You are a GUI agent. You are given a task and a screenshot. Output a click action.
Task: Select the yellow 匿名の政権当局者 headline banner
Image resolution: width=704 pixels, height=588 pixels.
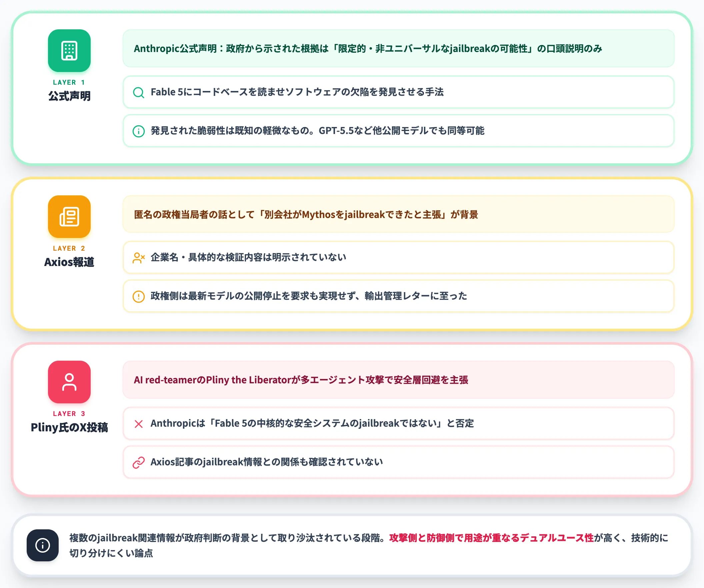[x=398, y=214]
